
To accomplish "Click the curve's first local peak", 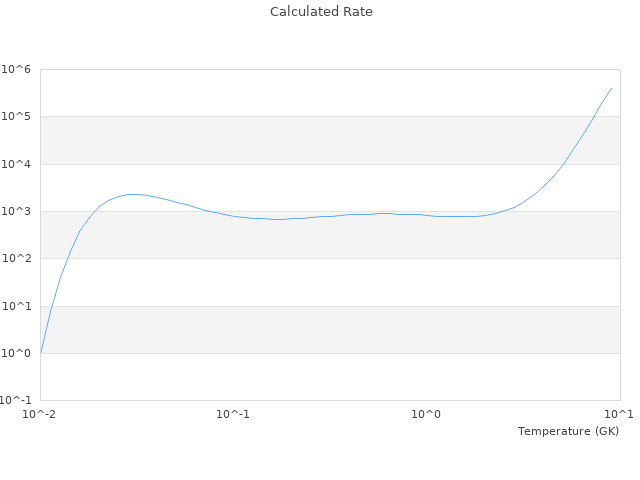I will click(132, 194).
